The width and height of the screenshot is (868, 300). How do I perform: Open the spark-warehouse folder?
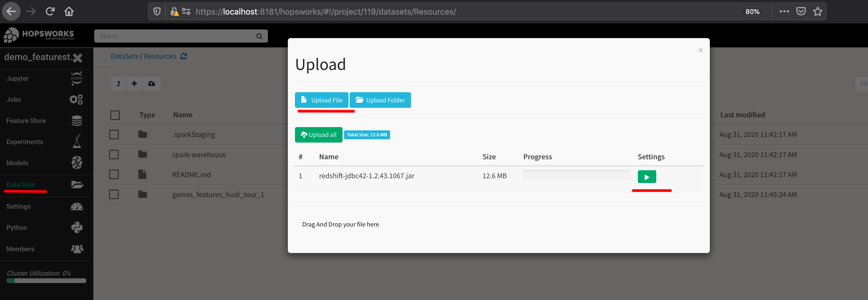199,155
